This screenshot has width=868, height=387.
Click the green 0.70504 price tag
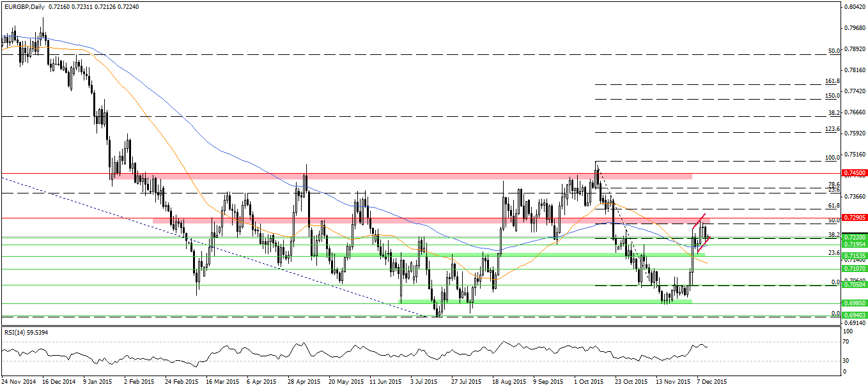click(854, 286)
